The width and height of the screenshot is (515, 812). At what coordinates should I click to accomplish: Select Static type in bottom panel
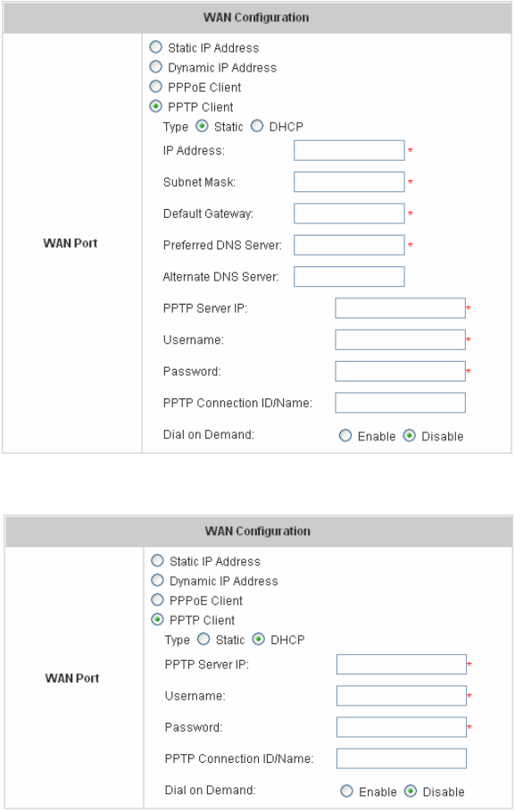[x=204, y=639]
